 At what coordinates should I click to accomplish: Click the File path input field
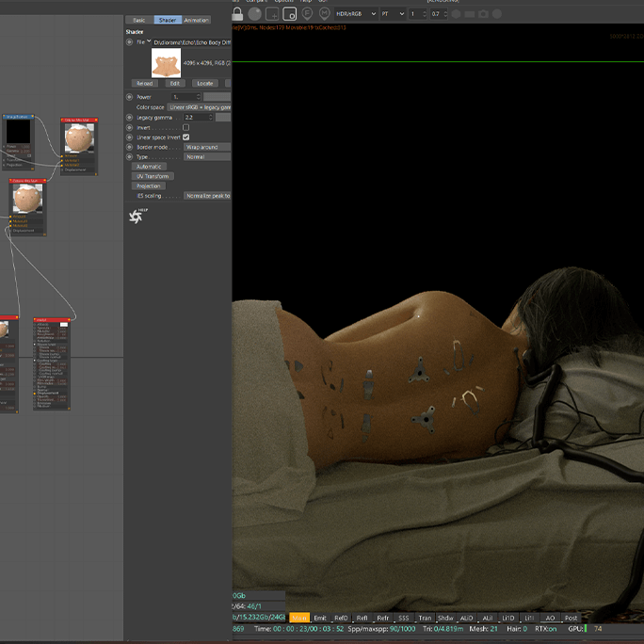click(192, 42)
